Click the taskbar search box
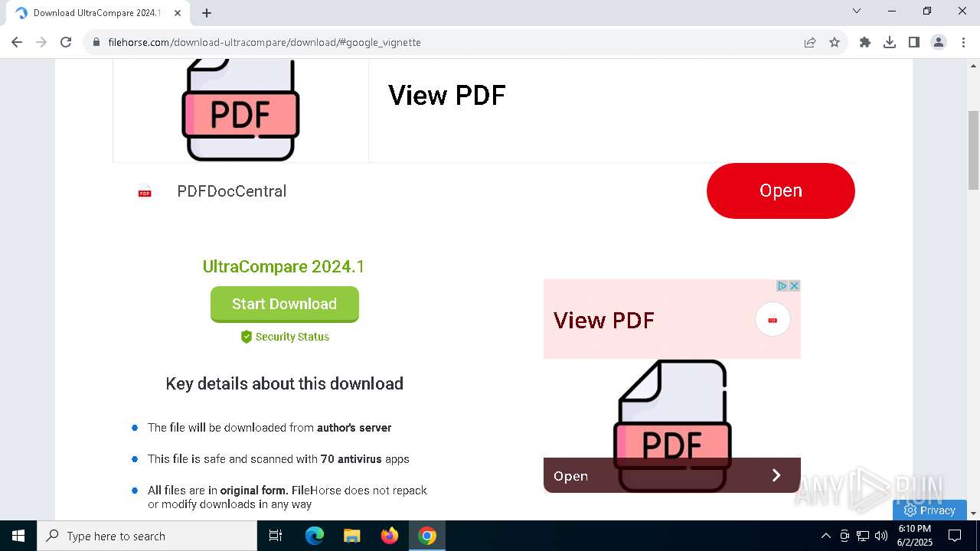This screenshot has width=980, height=551. pyautogui.click(x=147, y=536)
